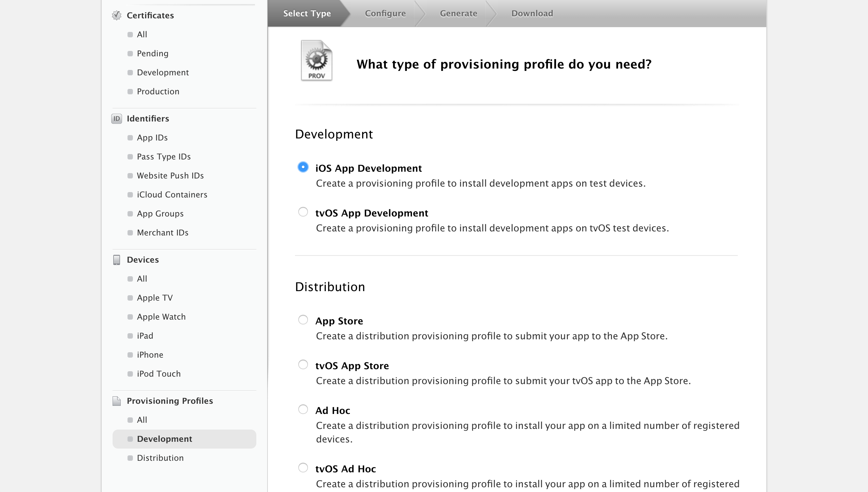The height and width of the screenshot is (492, 868).
Task: Pick the Ad Hoc distribution radio
Action: tap(303, 409)
